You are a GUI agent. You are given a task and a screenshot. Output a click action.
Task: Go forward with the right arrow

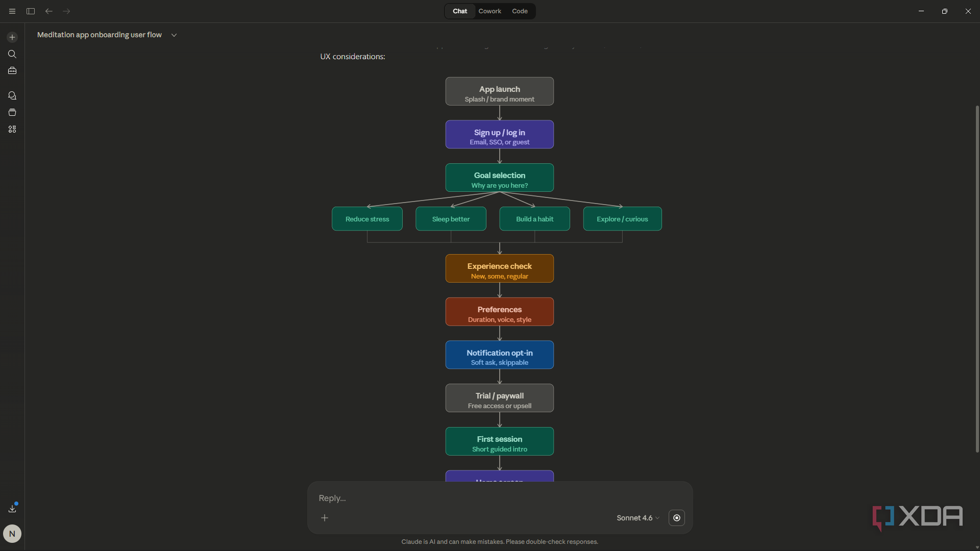pos(66,11)
